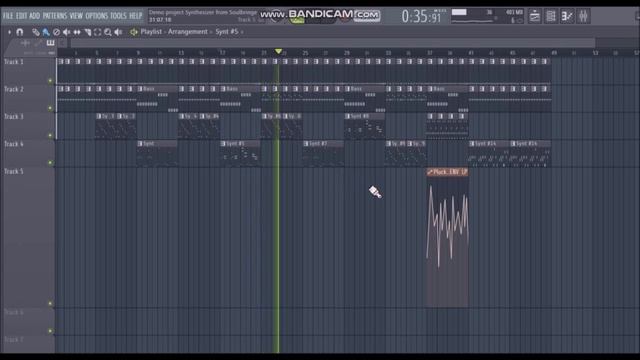Click the playlist horizontal scrollbar
640x360 pixels.
[x=333, y=42]
